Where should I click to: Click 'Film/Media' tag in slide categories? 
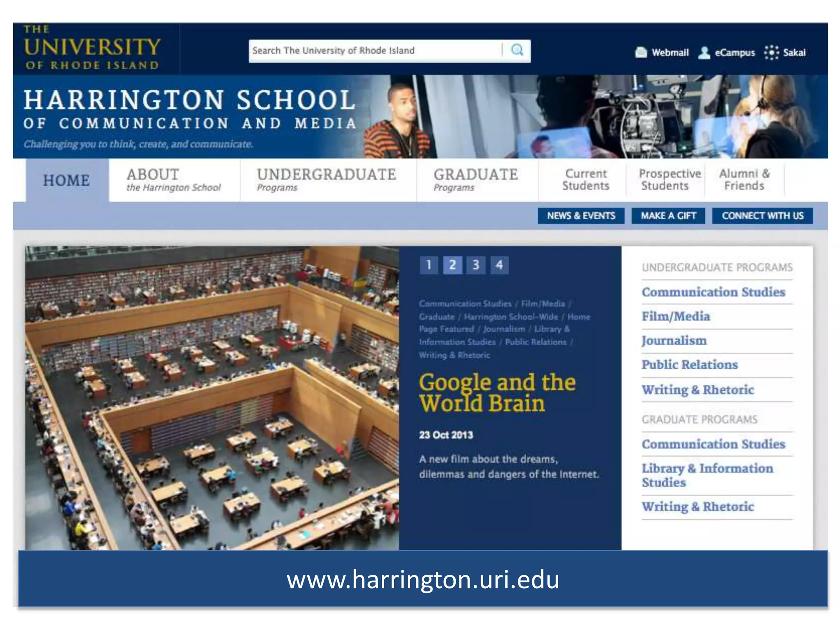[543, 304]
